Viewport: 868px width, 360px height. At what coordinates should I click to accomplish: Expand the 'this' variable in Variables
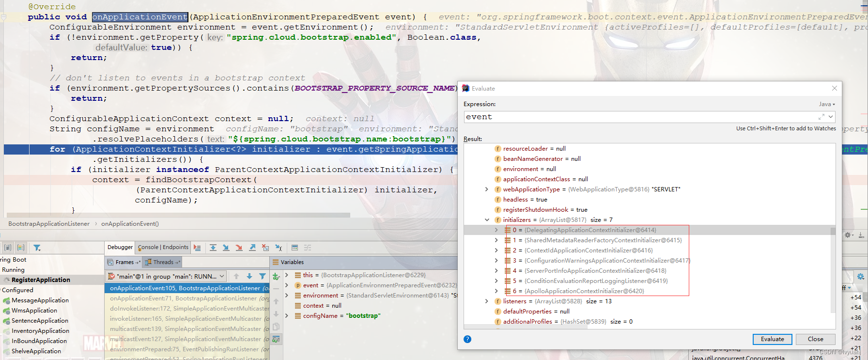[287, 275]
